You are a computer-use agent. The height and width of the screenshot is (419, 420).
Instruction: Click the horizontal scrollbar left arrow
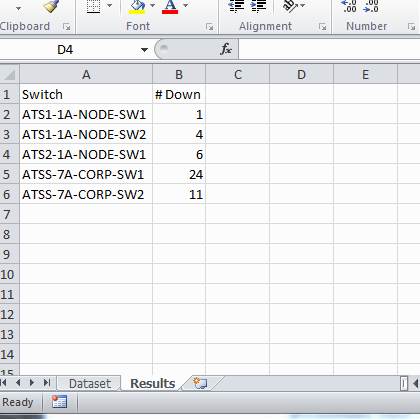point(415,383)
